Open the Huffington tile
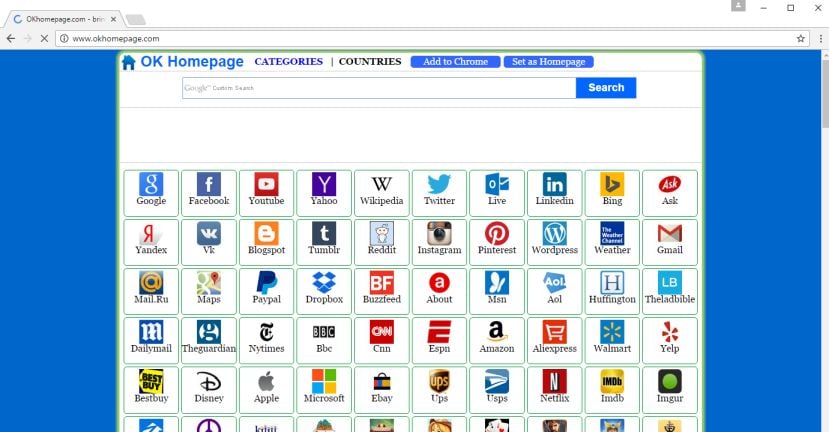Viewport: 829px width, 432px height. (612, 291)
